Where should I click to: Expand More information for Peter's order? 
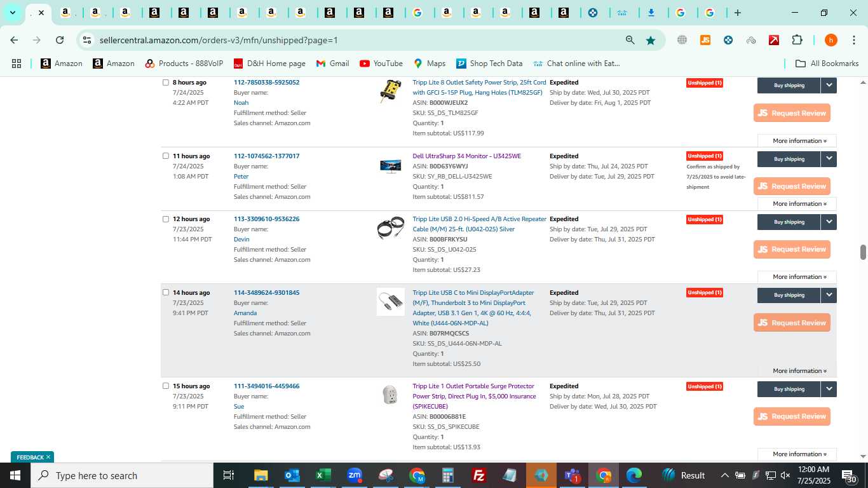797,204
